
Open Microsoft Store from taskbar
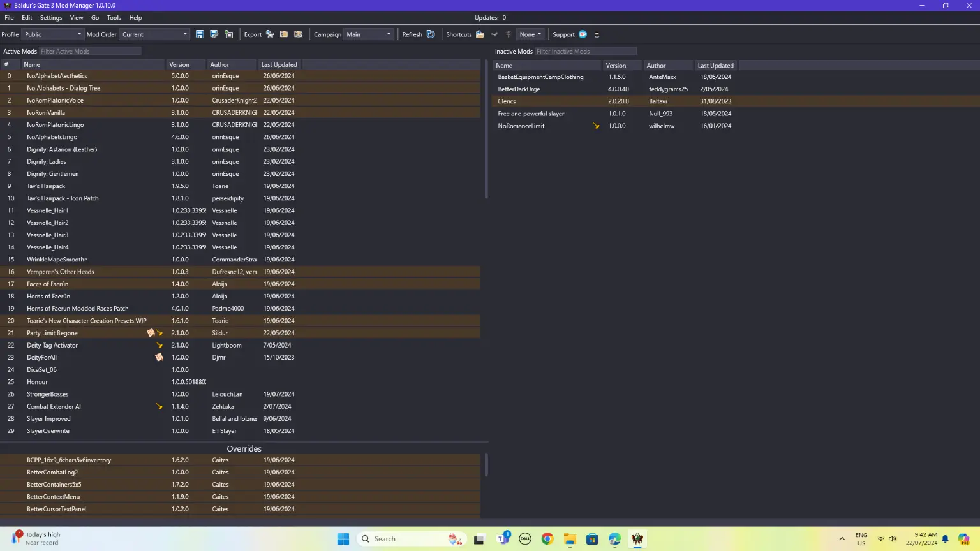[x=592, y=539]
